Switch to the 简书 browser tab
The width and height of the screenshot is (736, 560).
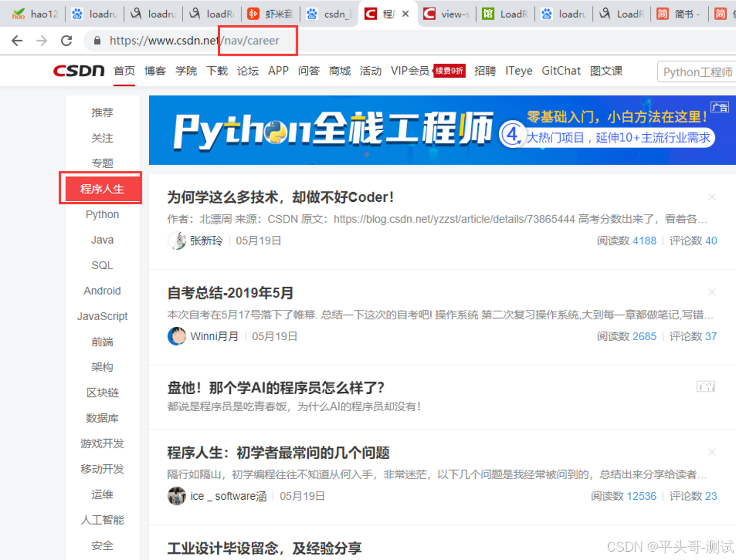679,14
